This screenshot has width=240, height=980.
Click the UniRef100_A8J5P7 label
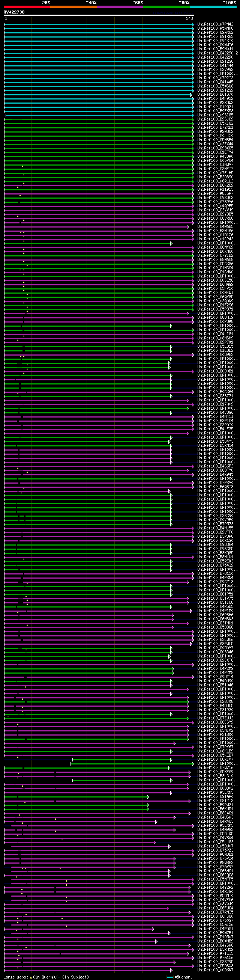pyautogui.click(x=215, y=194)
